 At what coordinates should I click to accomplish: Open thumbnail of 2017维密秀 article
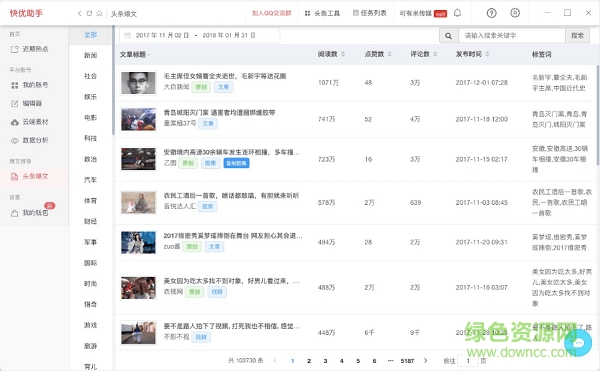pyautogui.click(x=139, y=242)
